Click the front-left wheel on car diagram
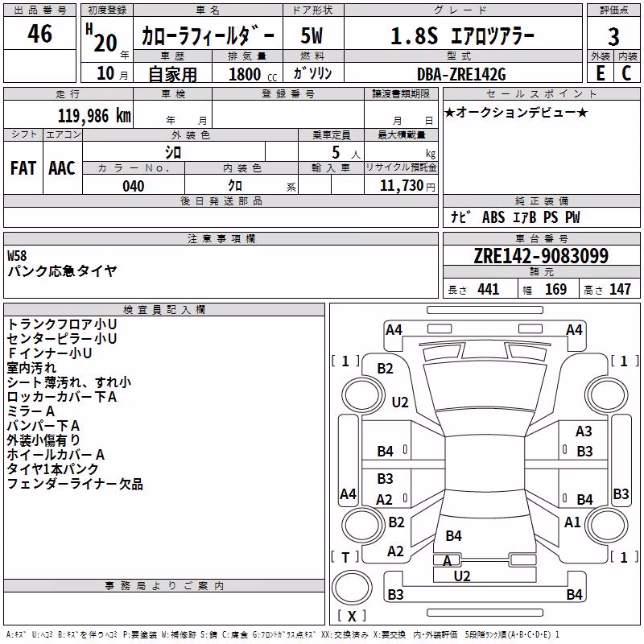The height and width of the screenshot is (644, 644). 363,395
